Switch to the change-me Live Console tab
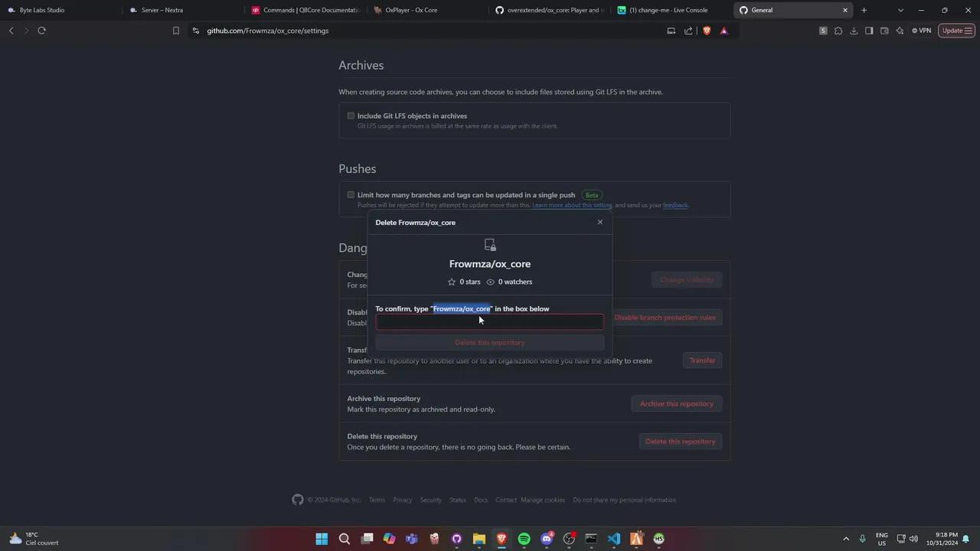 pyautogui.click(x=671, y=10)
